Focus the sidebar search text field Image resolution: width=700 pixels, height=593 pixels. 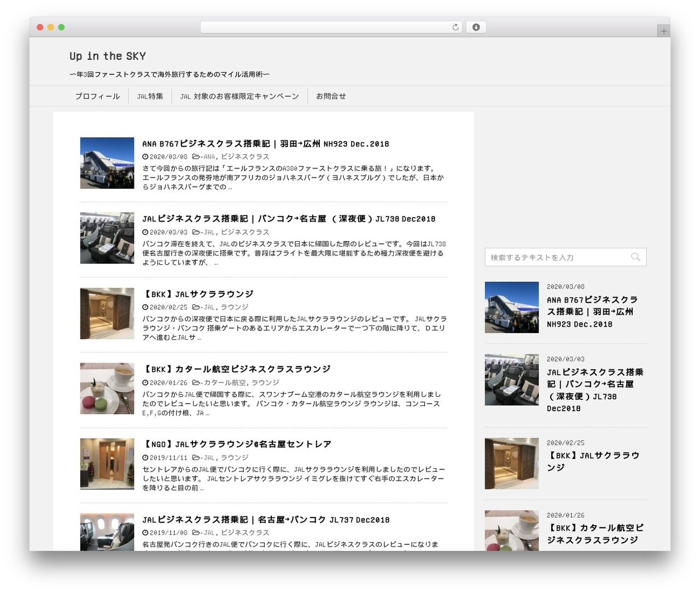(x=565, y=257)
